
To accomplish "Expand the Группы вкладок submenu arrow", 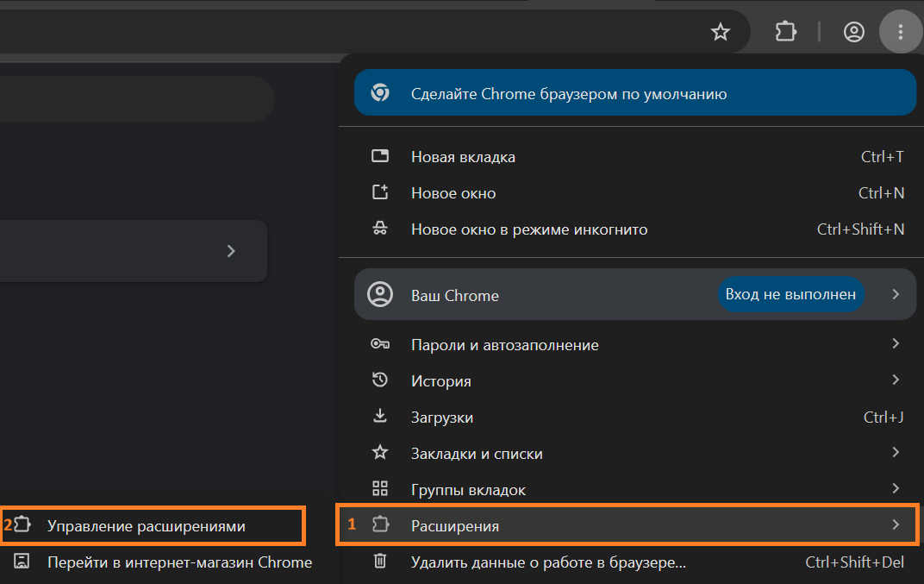I will [x=896, y=488].
